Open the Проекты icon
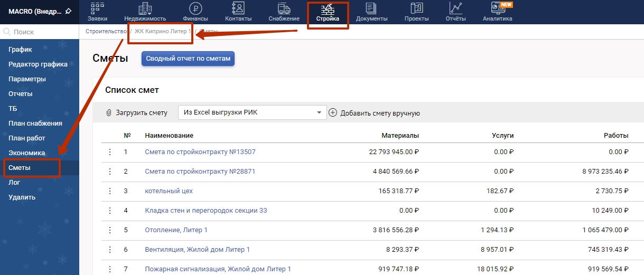The height and width of the screenshot is (275, 644). coord(416,8)
